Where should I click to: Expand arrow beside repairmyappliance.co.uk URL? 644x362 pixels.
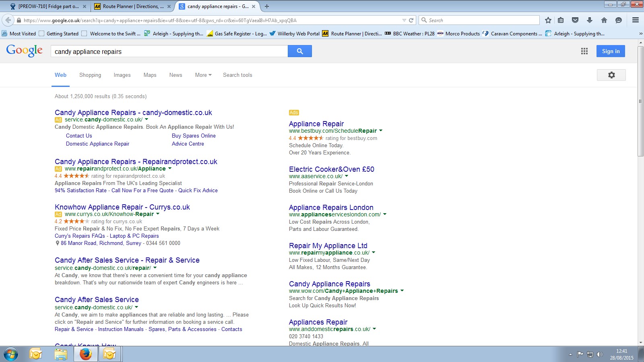[x=374, y=253]
